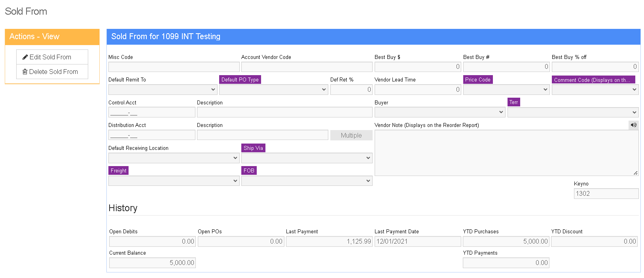Click the purple Freight label

point(118,170)
